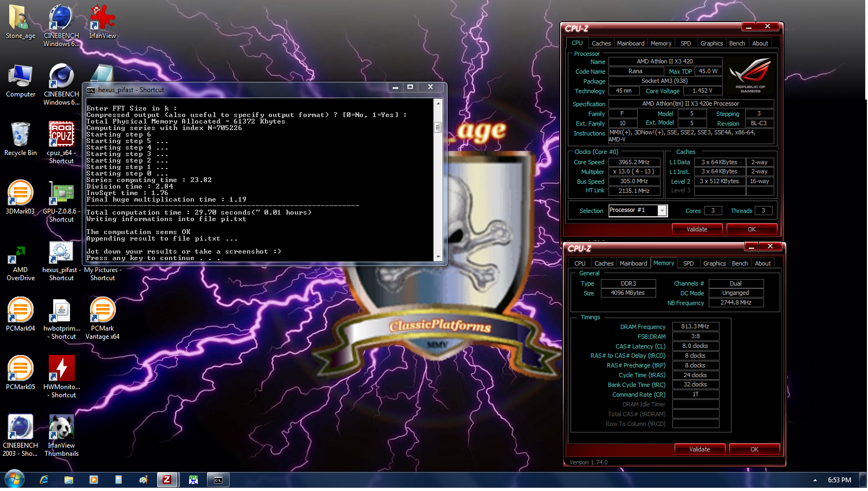Select Mainboard tab in lower CPU-Z window
The image size is (868, 491).
633,263
